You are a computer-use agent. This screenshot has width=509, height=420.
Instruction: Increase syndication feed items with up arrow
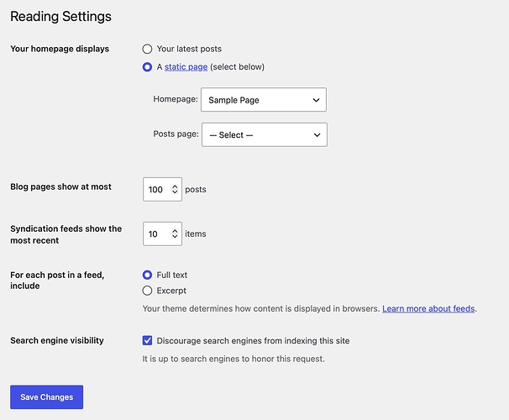(x=175, y=231)
